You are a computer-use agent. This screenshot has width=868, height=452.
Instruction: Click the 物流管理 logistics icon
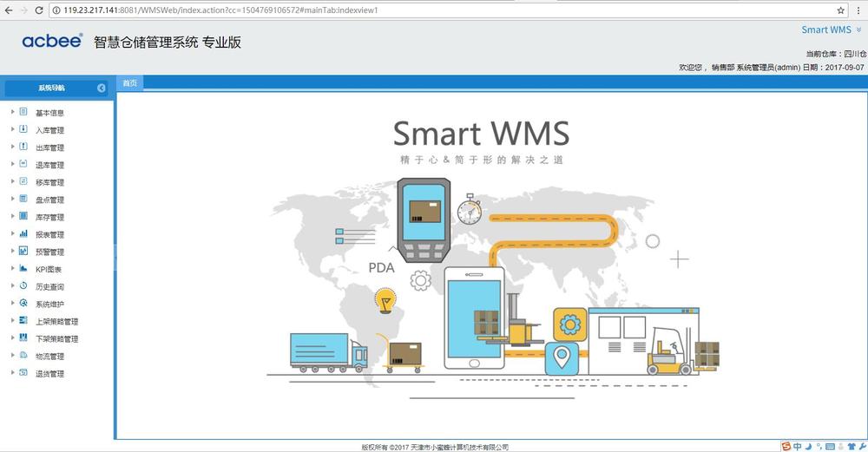point(23,355)
